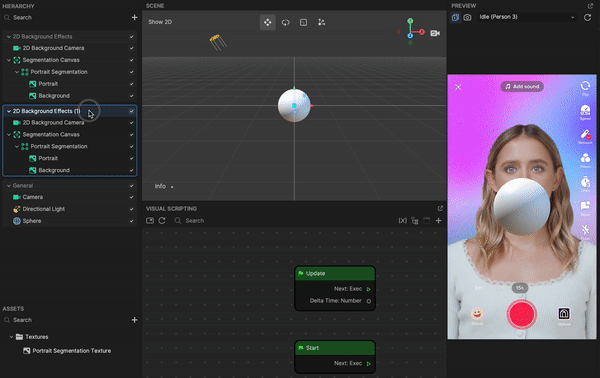Click the graph hierarchy icon in Visual Scripting
The width and height of the screenshot is (600, 378).
click(415, 221)
